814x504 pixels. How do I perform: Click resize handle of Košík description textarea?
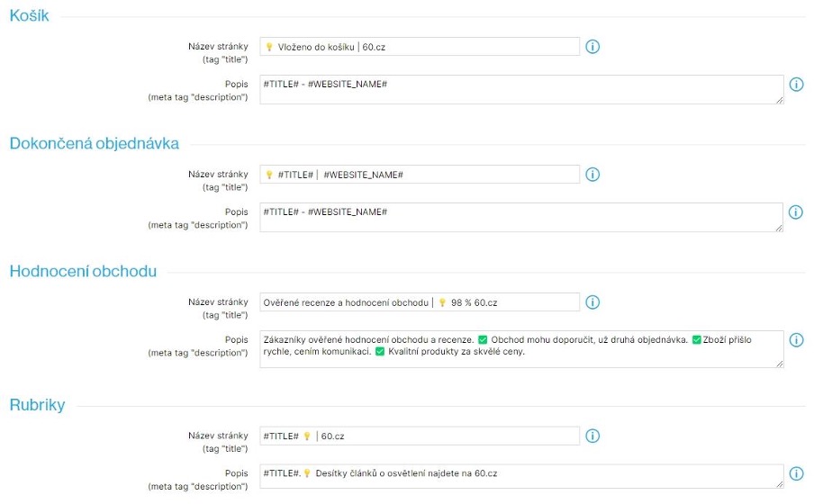[779, 100]
